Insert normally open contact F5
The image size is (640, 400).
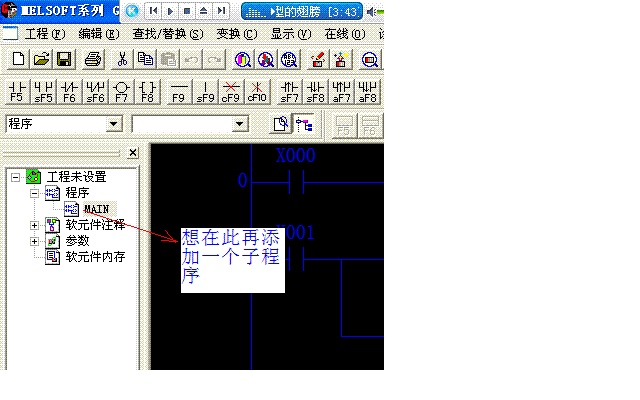tap(17, 92)
